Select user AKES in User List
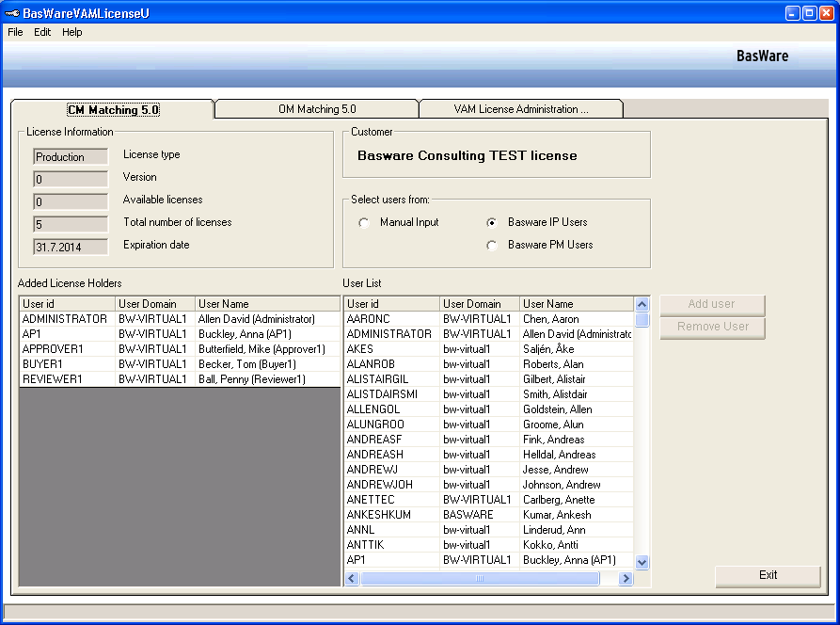This screenshot has width=840, height=625. [x=488, y=349]
